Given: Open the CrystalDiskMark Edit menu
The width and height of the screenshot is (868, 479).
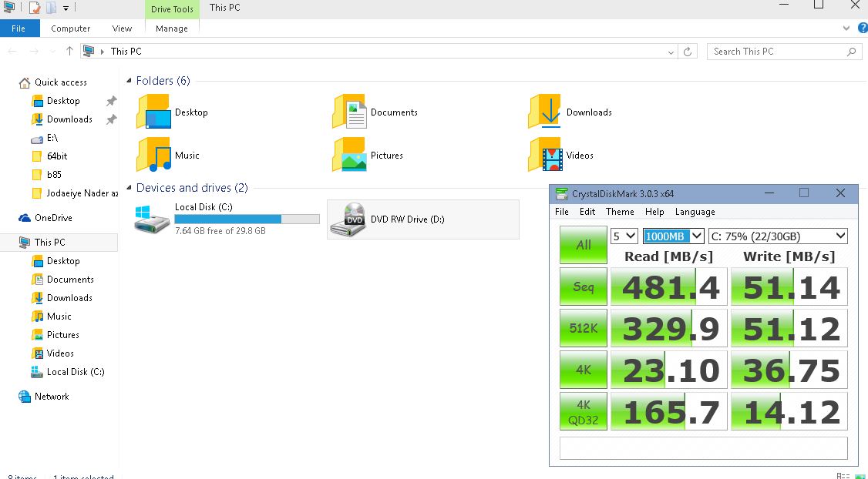Looking at the screenshot, I should tap(587, 212).
